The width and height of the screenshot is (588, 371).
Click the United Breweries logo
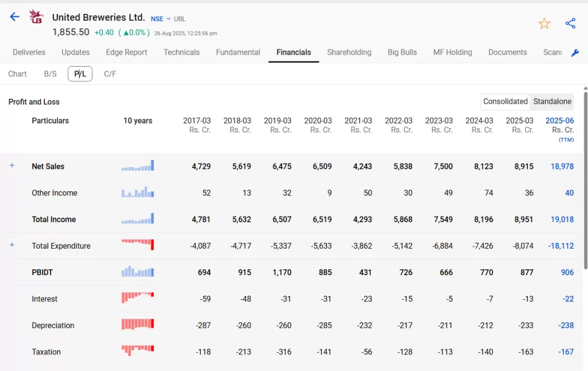(x=36, y=17)
